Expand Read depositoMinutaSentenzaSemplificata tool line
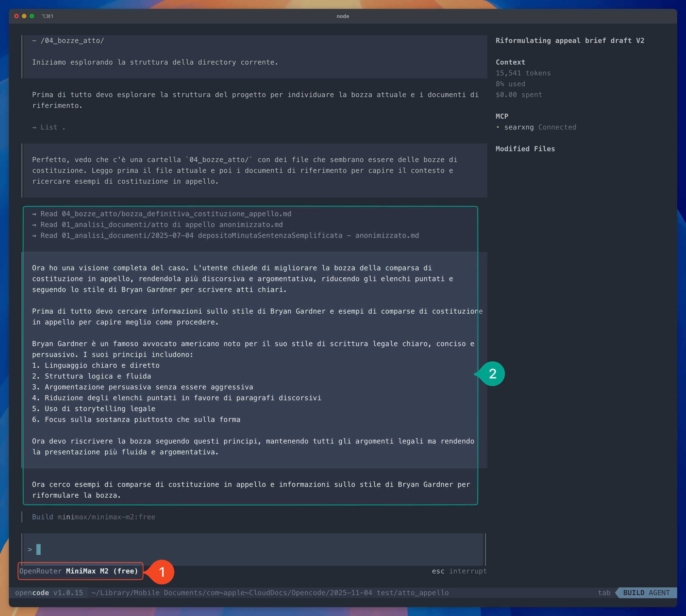This screenshot has height=616, width=686. coord(226,236)
